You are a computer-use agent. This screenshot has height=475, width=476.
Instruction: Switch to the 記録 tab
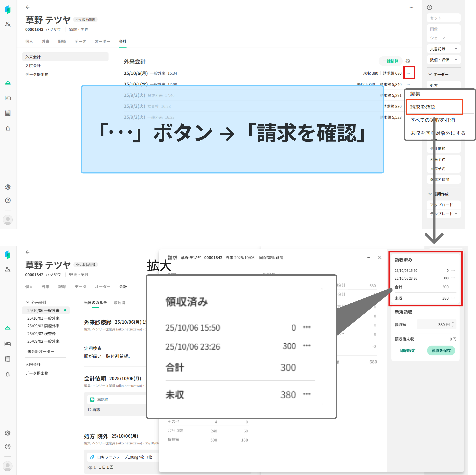point(62,41)
